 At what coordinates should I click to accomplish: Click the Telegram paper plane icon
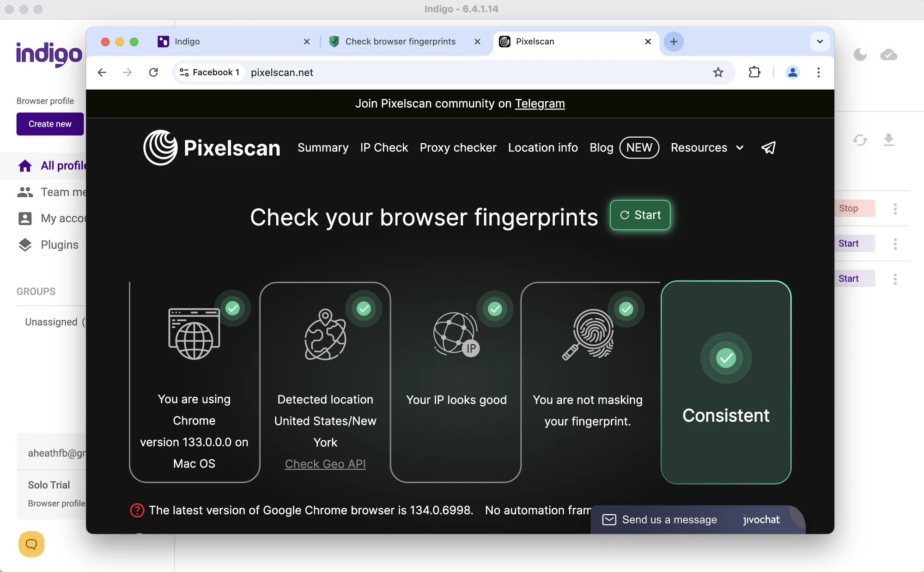click(x=768, y=148)
